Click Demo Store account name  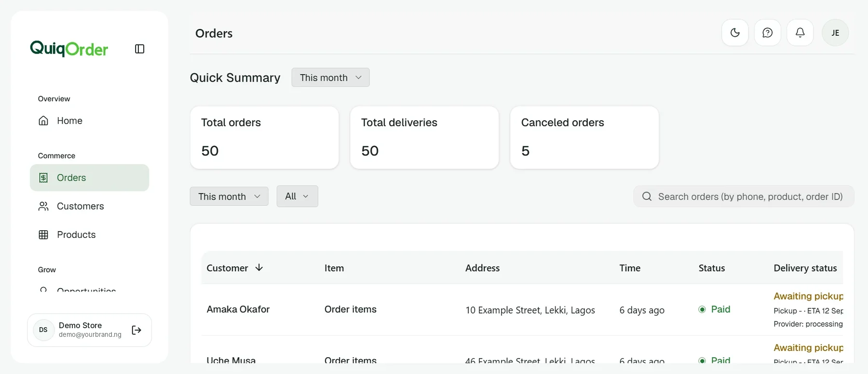[x=80, y=325]
